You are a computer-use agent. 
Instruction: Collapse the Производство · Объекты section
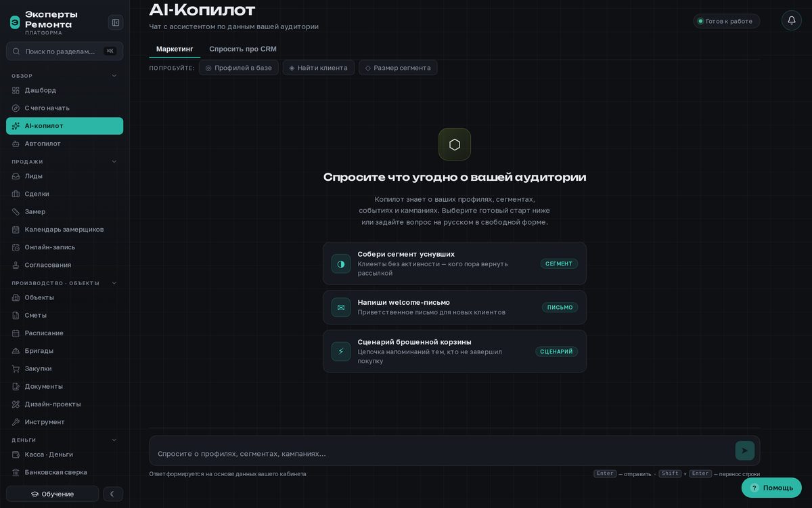(114, 283)
